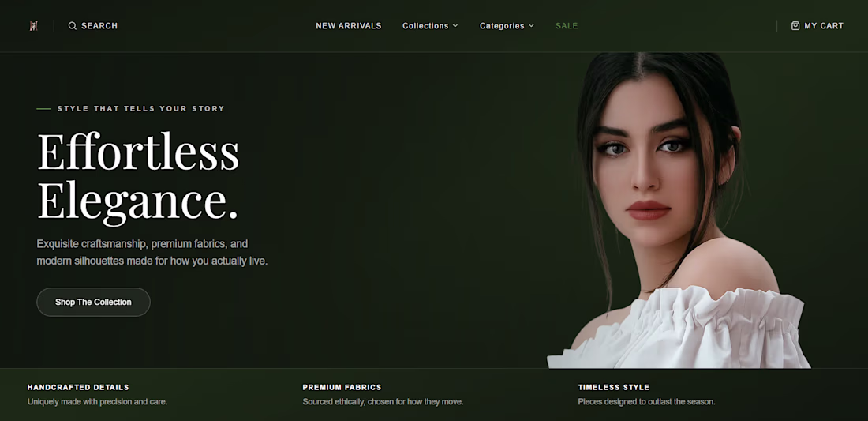This screenshot has width=868, height=421.
Task: Expand the Categories chevron
Action: (531, 26)
